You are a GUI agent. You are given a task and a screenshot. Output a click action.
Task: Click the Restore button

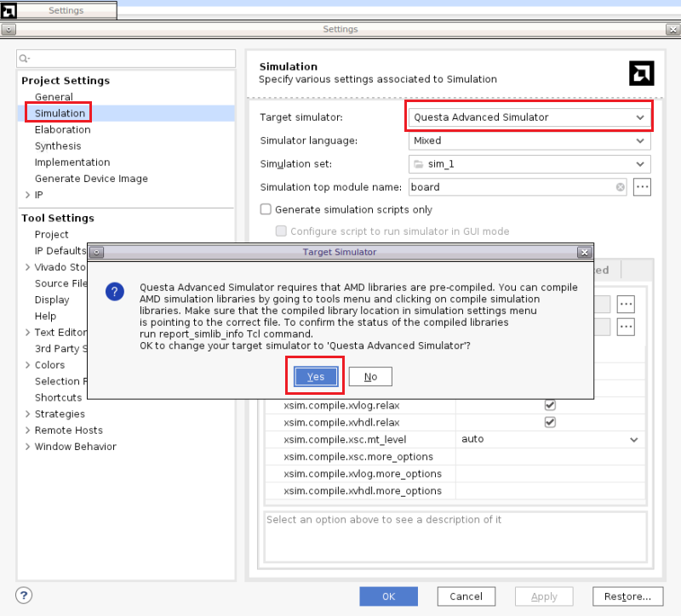(x=628, y=596)
